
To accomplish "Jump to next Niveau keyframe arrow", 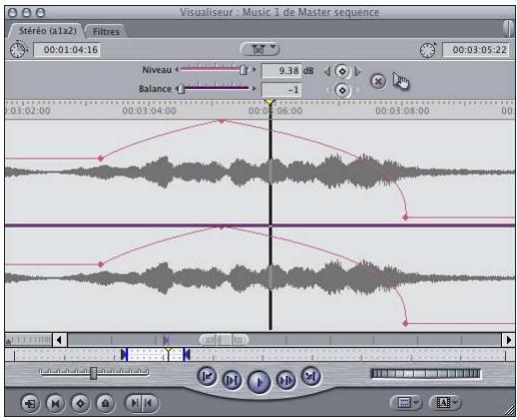I will 357,71.
